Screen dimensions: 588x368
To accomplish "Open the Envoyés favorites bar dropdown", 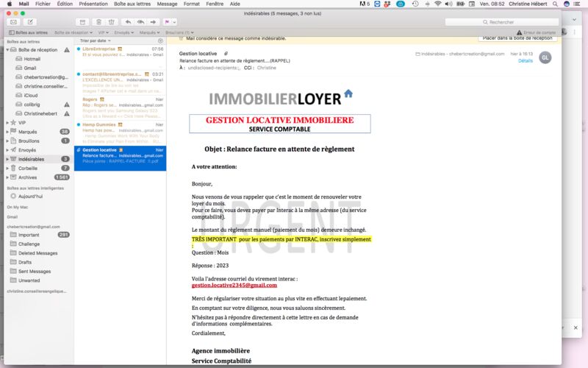I will point(123,32).
